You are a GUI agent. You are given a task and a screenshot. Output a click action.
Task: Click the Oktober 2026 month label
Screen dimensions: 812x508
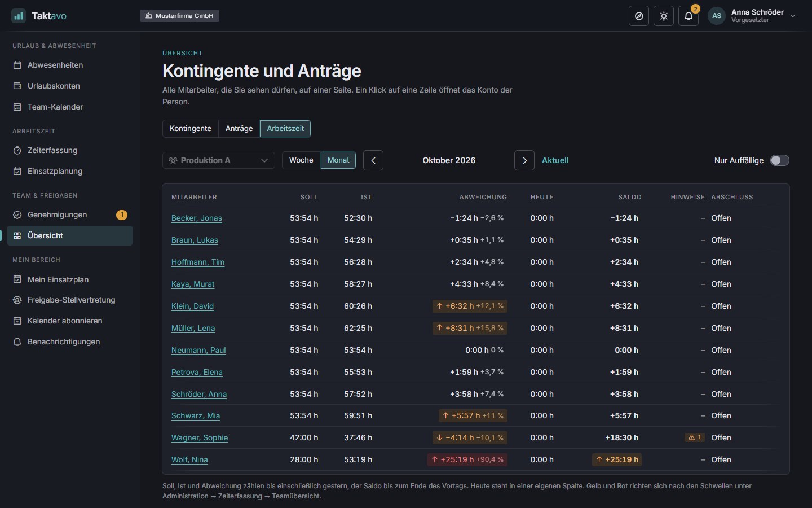pos(449,160)
